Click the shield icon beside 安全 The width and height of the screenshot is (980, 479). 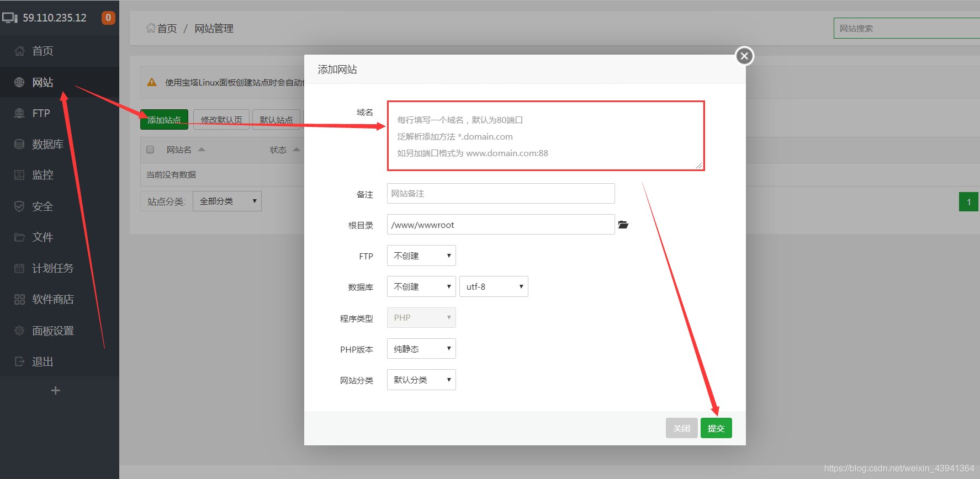19,206
